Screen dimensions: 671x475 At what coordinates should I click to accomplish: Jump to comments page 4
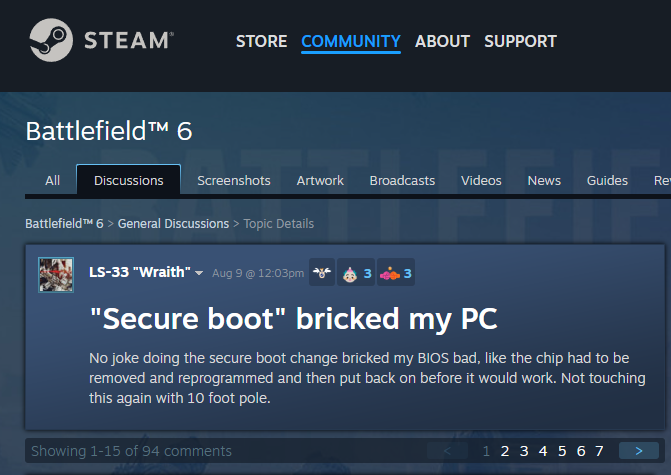pos(543,451)
